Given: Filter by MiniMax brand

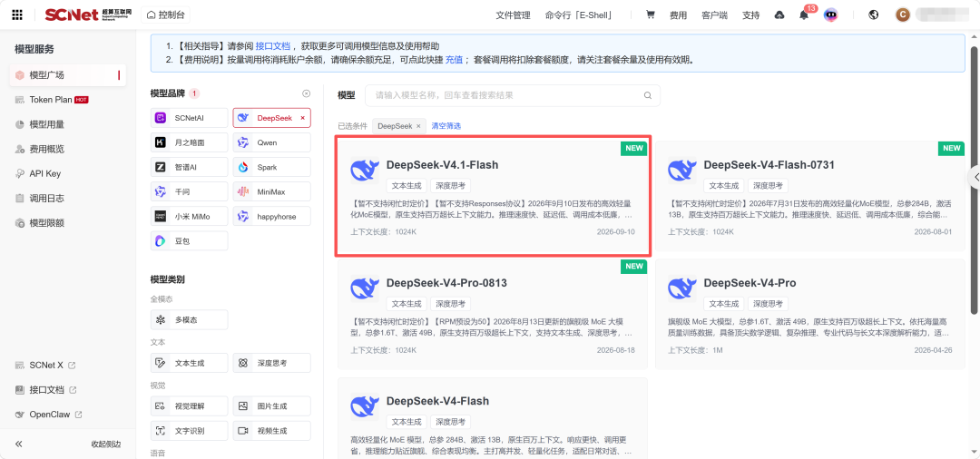Looking at the screenshot, I should tap(272, 191).
